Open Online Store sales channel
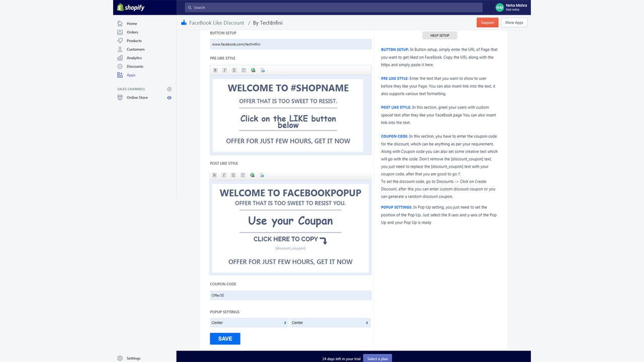Image resolution: width=644 pixels, height=362 pixels. [137, 98]
